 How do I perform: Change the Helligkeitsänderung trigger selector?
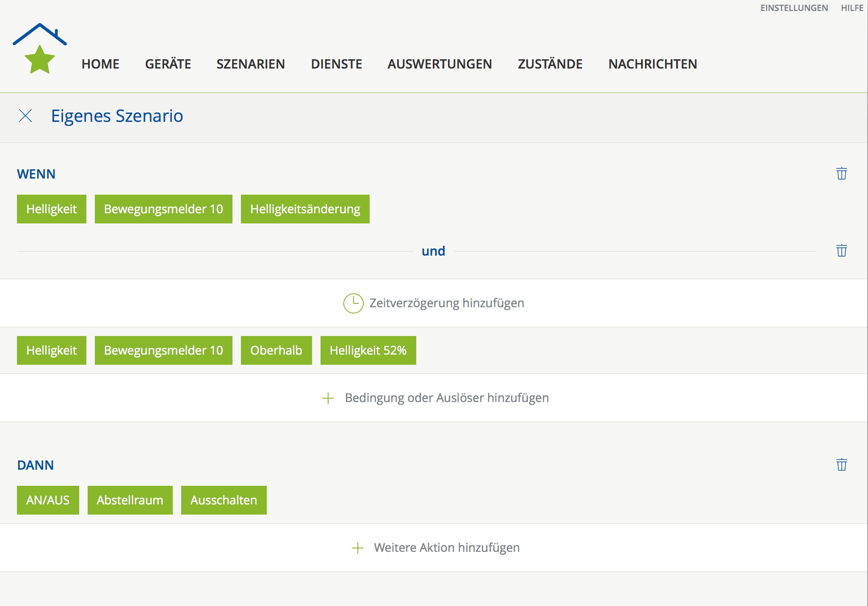pos(305,209)
